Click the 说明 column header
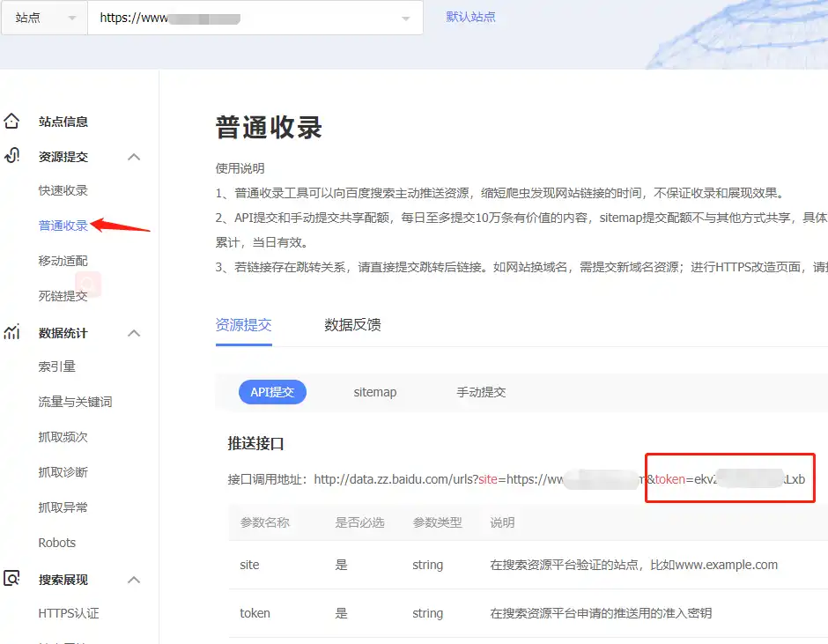The height and width of the screenshot is (644, 828). coord(502,522)
